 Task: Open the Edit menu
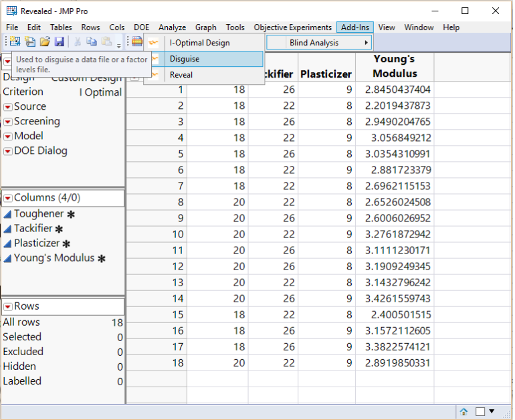(34, 27)
